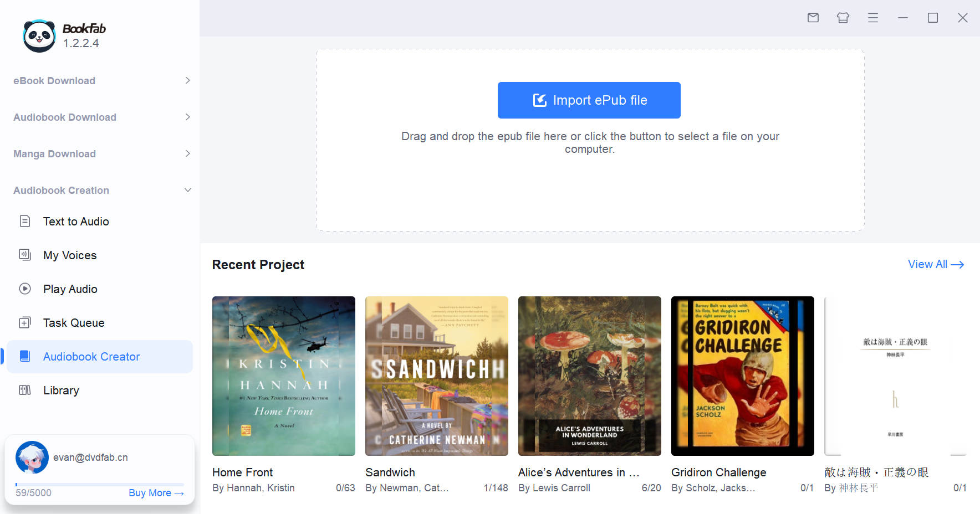This screenshot has height=514, width=980.
Task: Open the Gridiron Challenge book cover
Action: [x=742, y=376]
